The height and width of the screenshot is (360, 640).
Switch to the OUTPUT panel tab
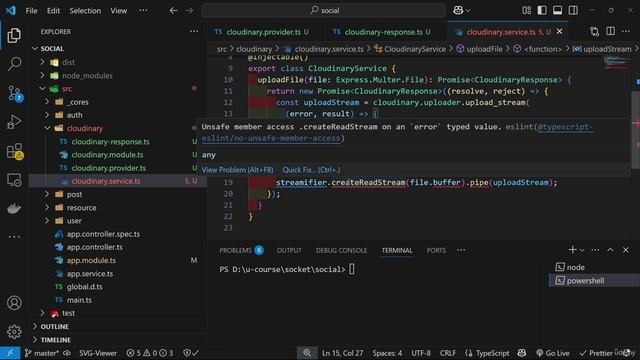pos(289,250)
